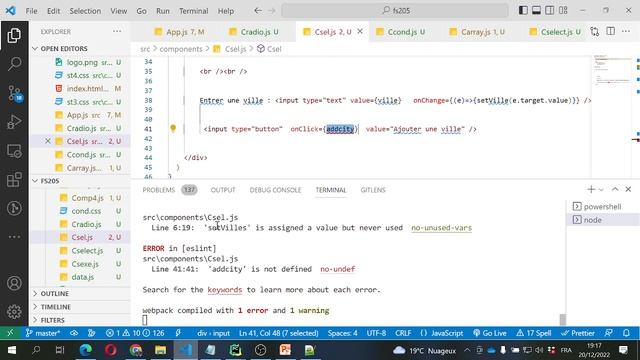Click Go Live to start server
640x360 pixels.
point(490,333)
